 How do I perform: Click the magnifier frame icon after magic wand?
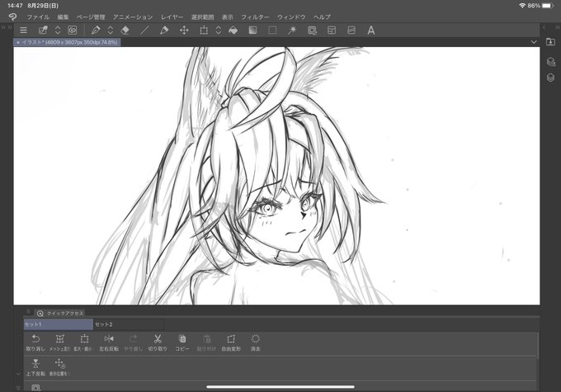click(x=312, y=31)
